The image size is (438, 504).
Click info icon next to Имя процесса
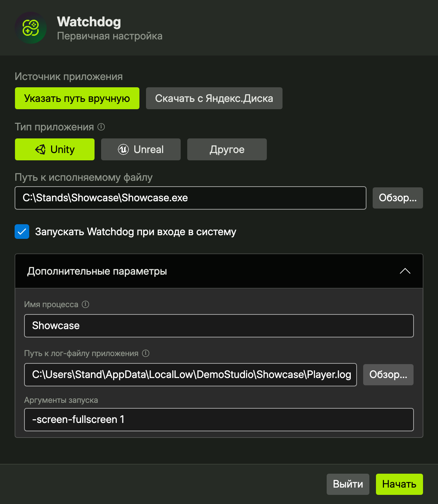tap(85, 304)
